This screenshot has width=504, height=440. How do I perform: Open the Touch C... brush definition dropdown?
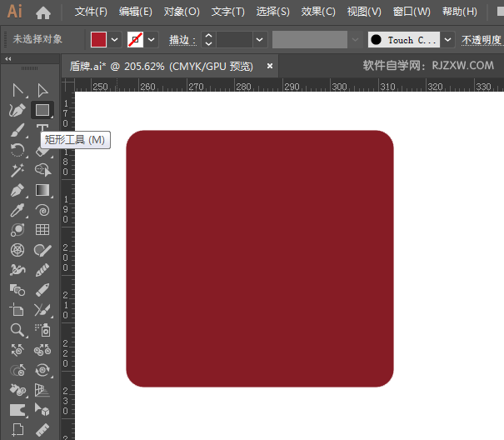(448, 39)
